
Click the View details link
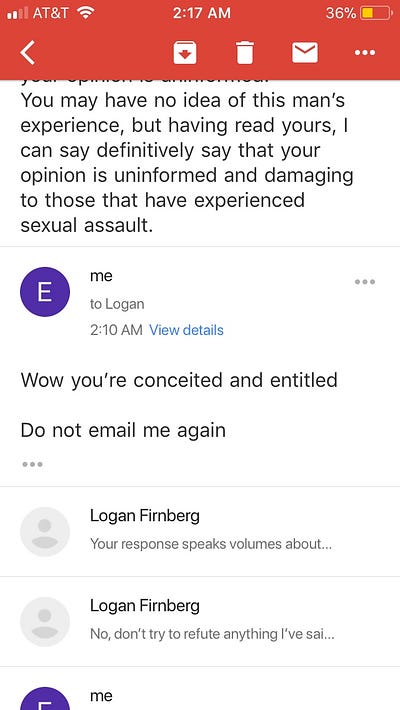pos(186,330)
